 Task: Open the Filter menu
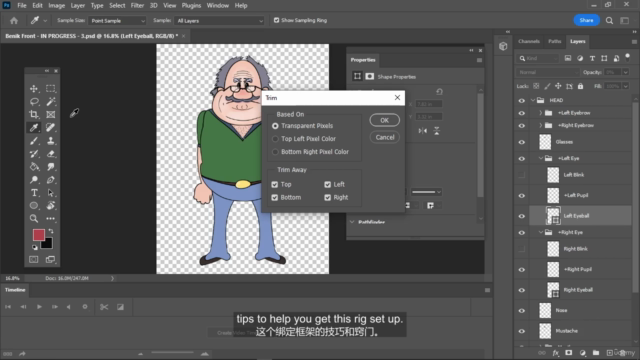(x=137, y=5)
